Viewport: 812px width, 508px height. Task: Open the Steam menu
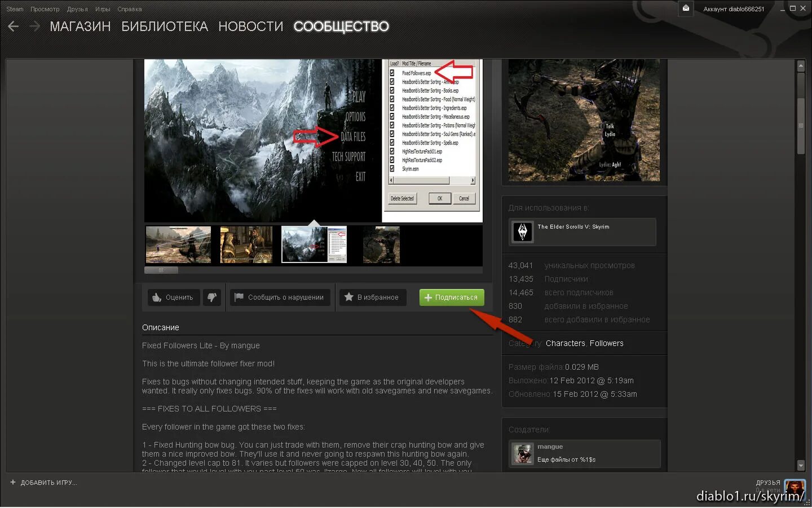[x=15, y=9]
